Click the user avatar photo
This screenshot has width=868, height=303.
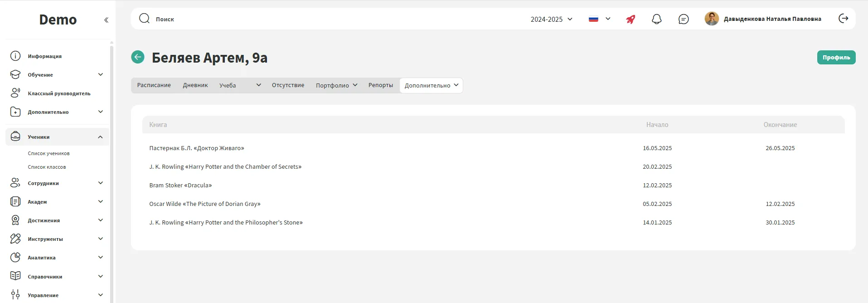[x=711, y=19]
